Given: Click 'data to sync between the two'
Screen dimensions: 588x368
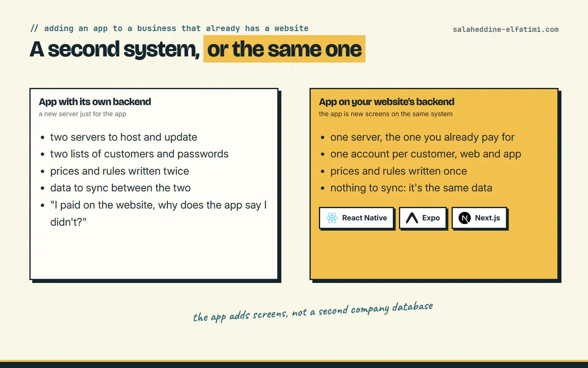Looking at the screenshot, I should [120, 188].
